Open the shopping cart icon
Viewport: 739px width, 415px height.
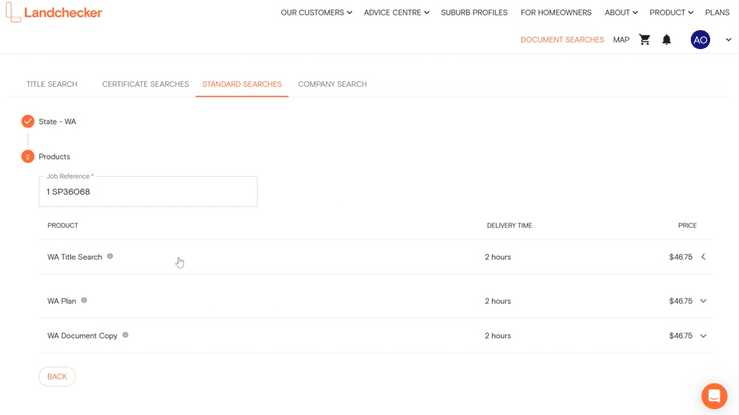point(644,40)
